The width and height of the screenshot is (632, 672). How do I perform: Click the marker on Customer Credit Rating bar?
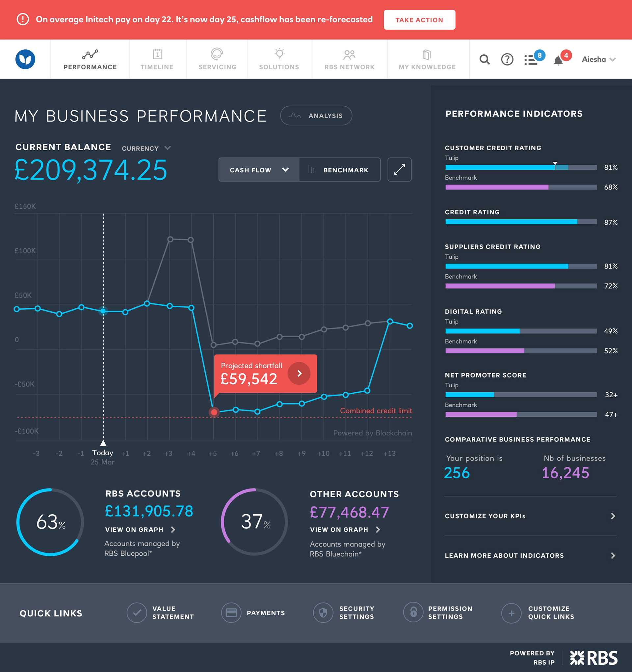(555, 163)
